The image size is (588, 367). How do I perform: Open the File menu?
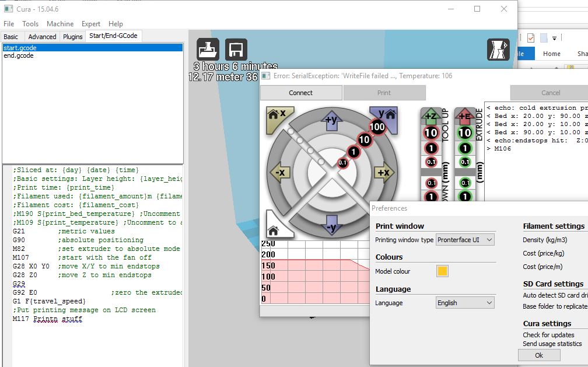coord(9,24)
